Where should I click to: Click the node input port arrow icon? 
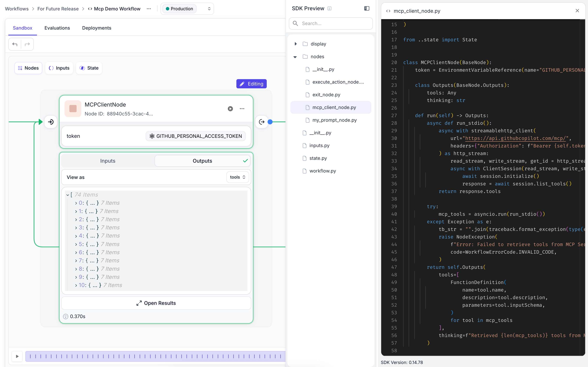51,122
